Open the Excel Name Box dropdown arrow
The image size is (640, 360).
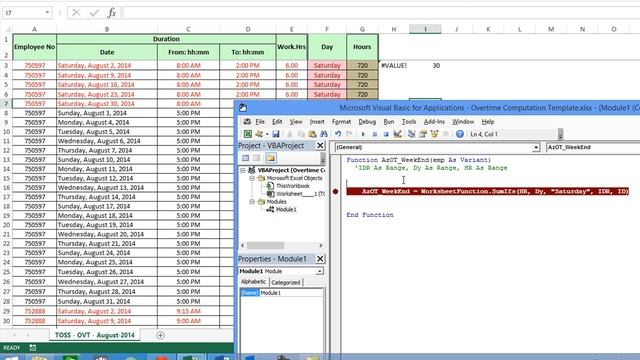(x=47, y=13)
